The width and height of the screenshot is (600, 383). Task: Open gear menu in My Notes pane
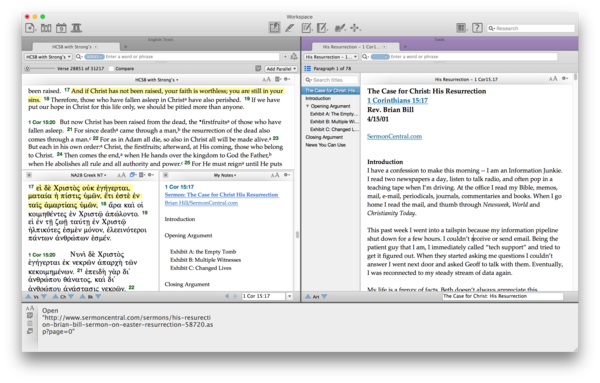point(287,175)
